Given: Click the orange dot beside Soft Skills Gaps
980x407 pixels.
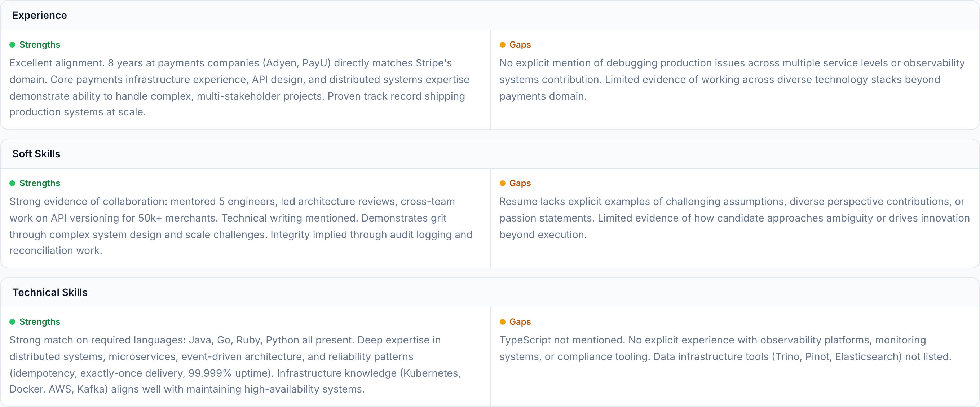Looking at the screenshot, I should (x=502, y=184).
